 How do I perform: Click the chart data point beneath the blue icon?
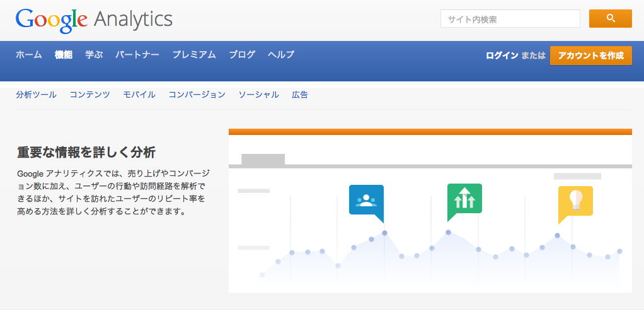coord(384,233)
